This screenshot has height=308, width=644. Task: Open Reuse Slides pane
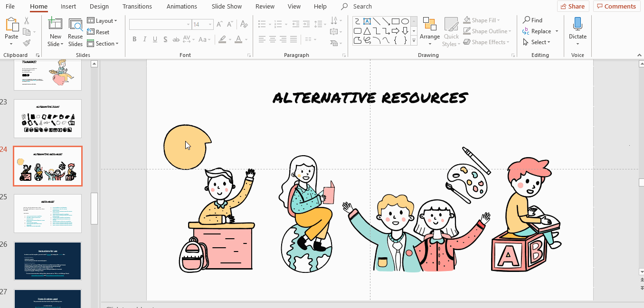[x=75, y=32]
